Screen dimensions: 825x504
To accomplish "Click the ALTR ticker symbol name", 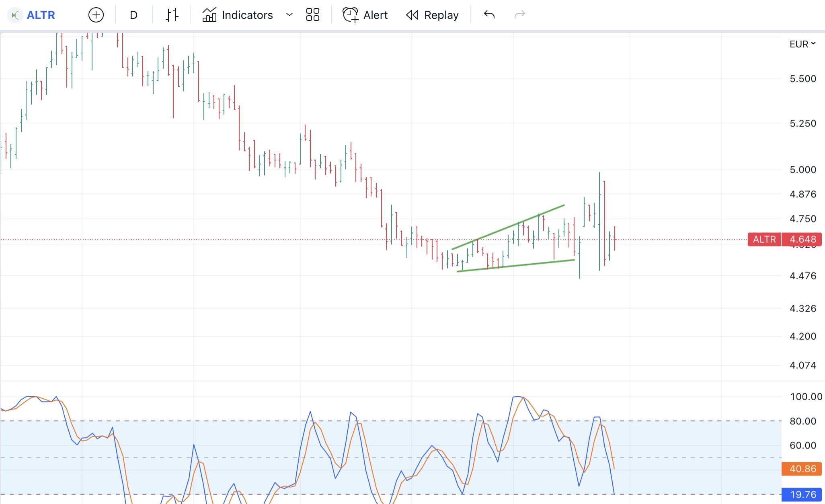I will point(41,15).
